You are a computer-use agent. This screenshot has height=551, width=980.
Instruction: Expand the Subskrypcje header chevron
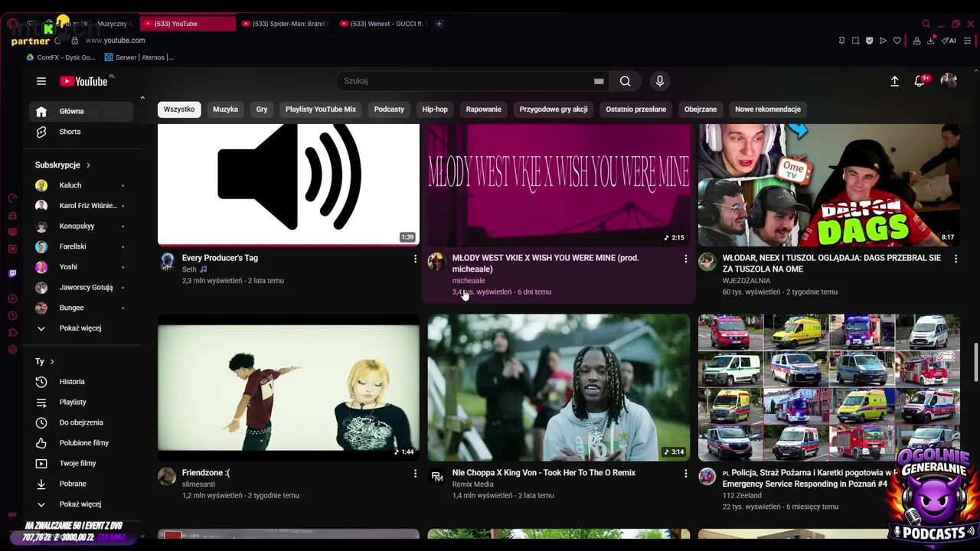pos(88,165)
